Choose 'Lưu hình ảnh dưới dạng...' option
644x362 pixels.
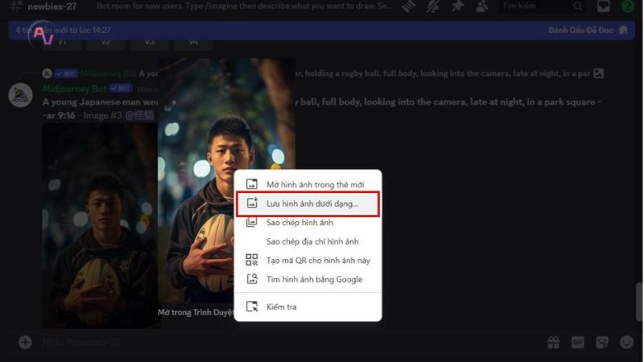click(x=308, y=204)
